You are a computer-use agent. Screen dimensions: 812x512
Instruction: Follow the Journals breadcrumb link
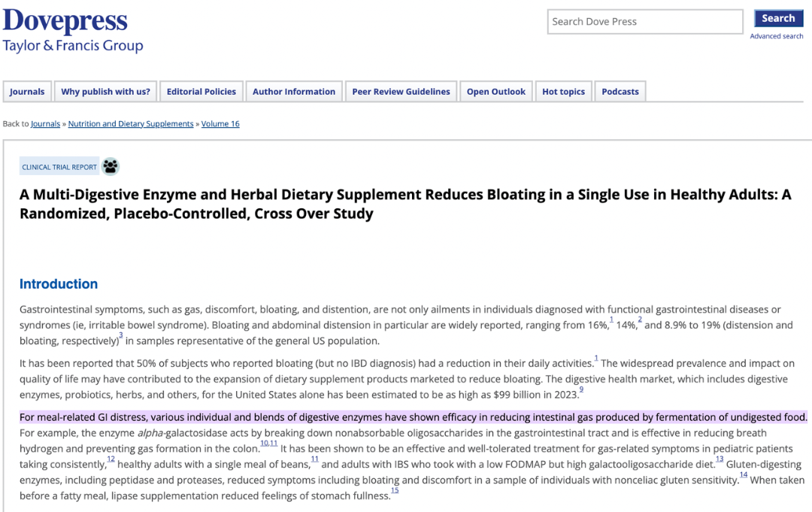(46, 124)
